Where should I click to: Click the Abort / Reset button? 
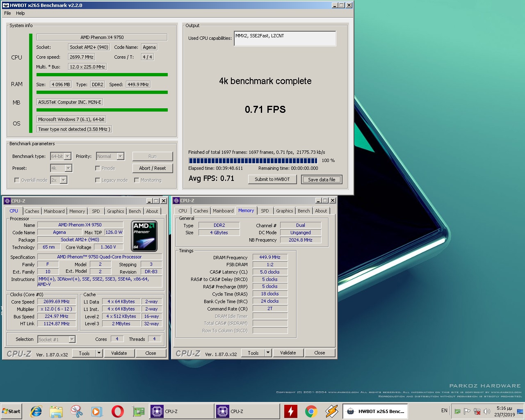[x=153, y=168]
